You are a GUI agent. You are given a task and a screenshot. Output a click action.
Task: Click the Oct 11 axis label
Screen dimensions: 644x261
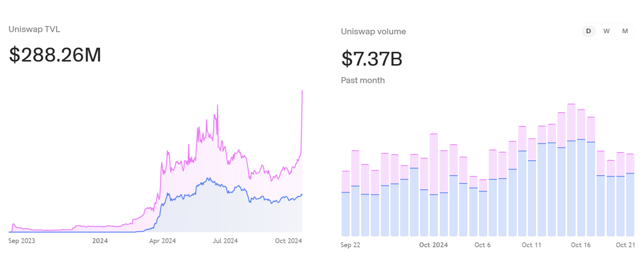coord(532,245)
